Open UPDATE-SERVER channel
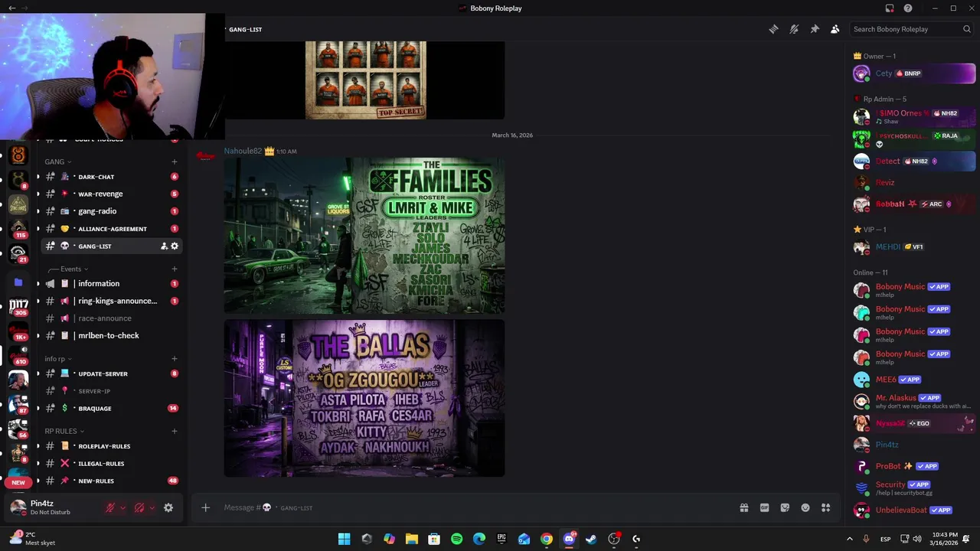 tap(111, 373)
